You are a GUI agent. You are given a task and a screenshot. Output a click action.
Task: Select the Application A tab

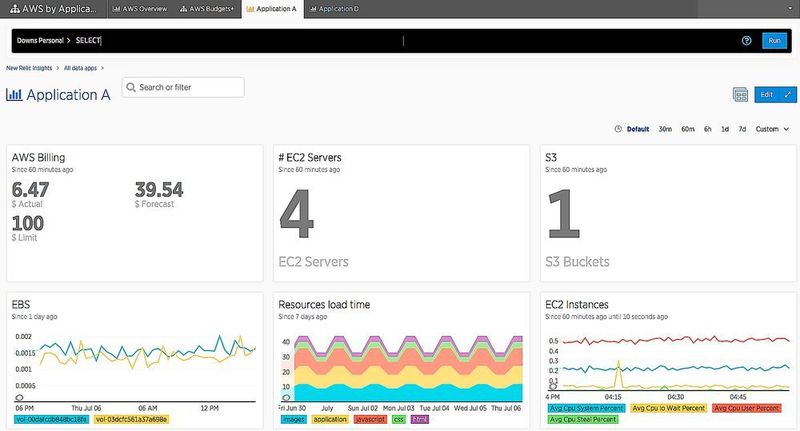272,9
